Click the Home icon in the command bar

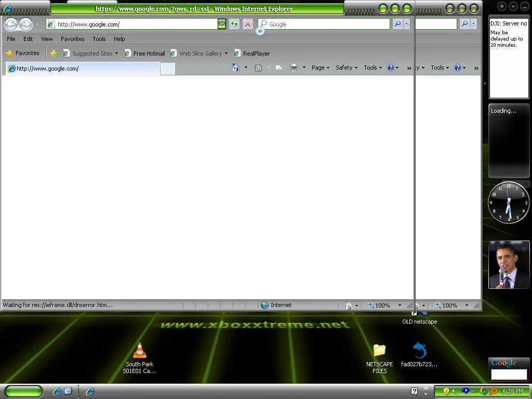pyautogui.click(x=236, y=68)
